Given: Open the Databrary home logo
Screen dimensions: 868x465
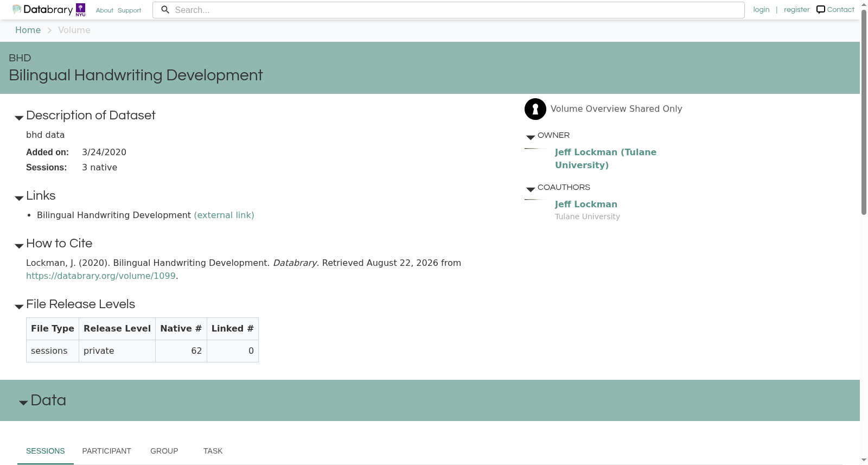Looking at the screenshot, I should [x=42, y=10].
